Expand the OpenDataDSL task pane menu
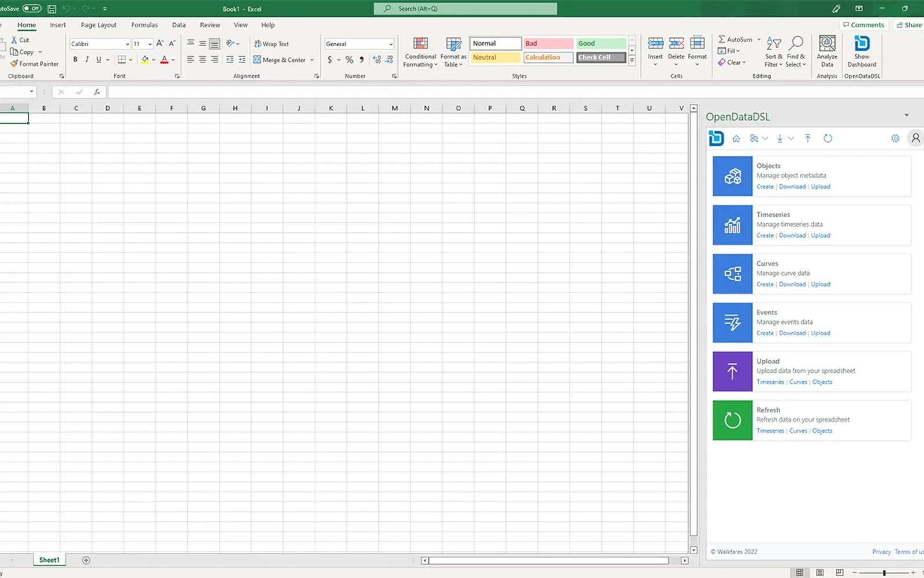924x578 pixels. [x=907, y=116]
